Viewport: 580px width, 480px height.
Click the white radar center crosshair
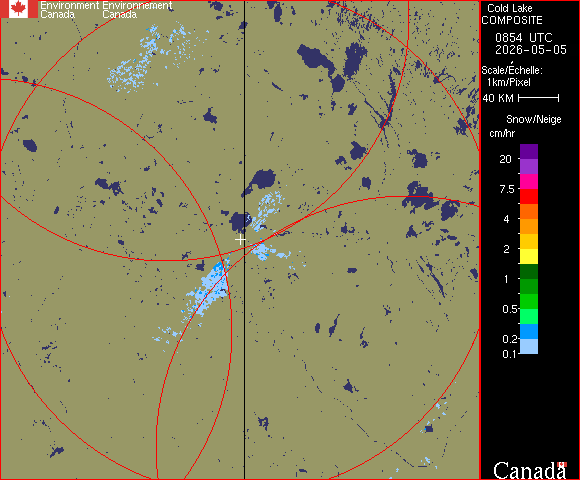pyautogui.click(x=240, y=240)
